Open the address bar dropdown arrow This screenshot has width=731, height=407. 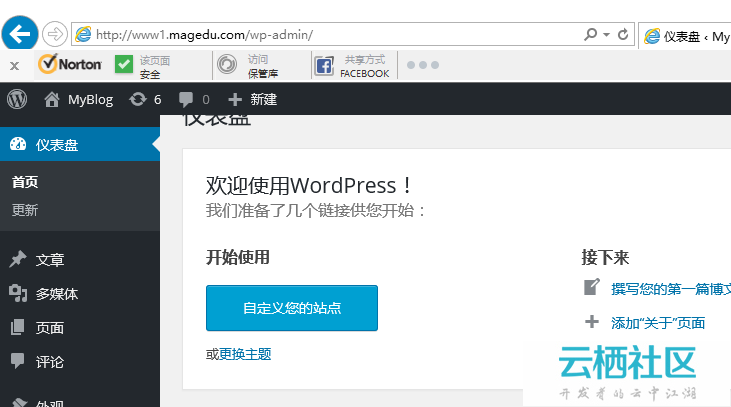click(606, 34)
